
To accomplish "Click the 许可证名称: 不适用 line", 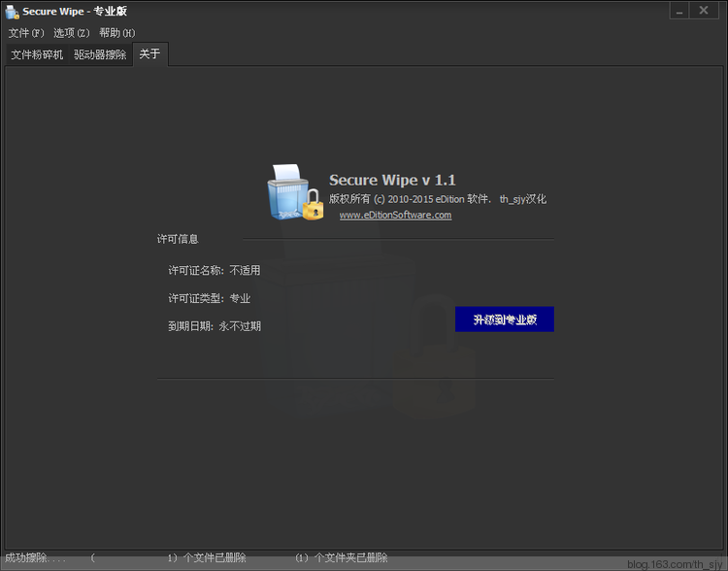I will tap(215, 270).
